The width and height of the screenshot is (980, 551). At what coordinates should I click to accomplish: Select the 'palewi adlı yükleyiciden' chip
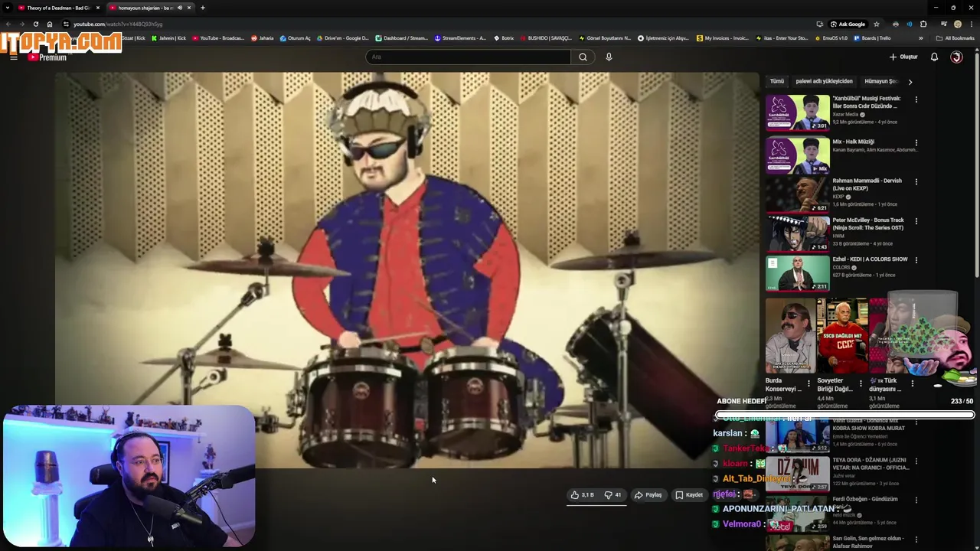(x=824, y=81)
